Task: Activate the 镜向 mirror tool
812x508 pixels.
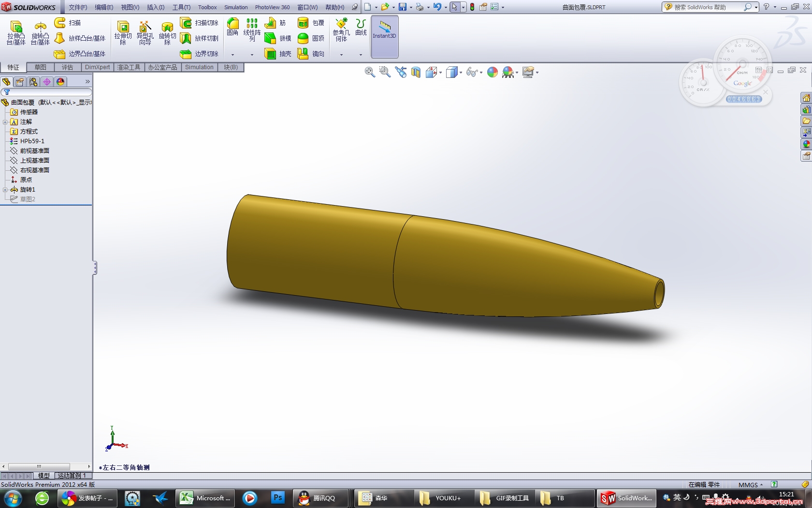Action: pyautogui.click(x=311, y=54)
